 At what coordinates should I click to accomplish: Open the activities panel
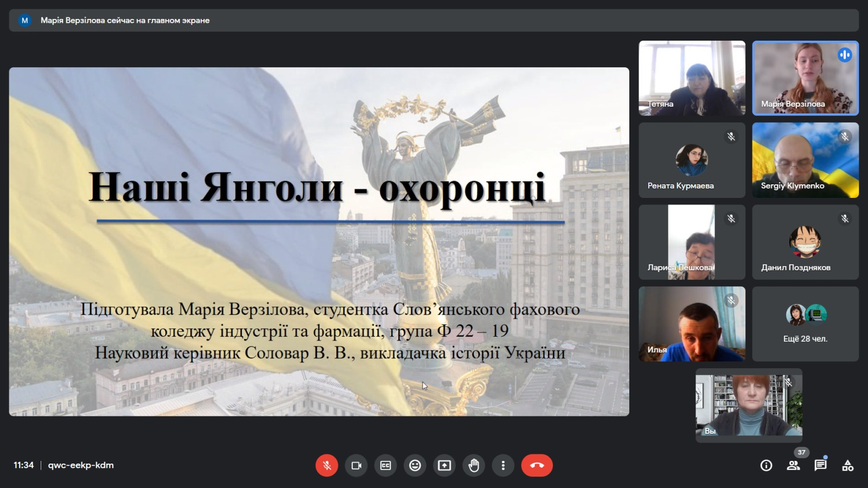click(x=847, y=465)
